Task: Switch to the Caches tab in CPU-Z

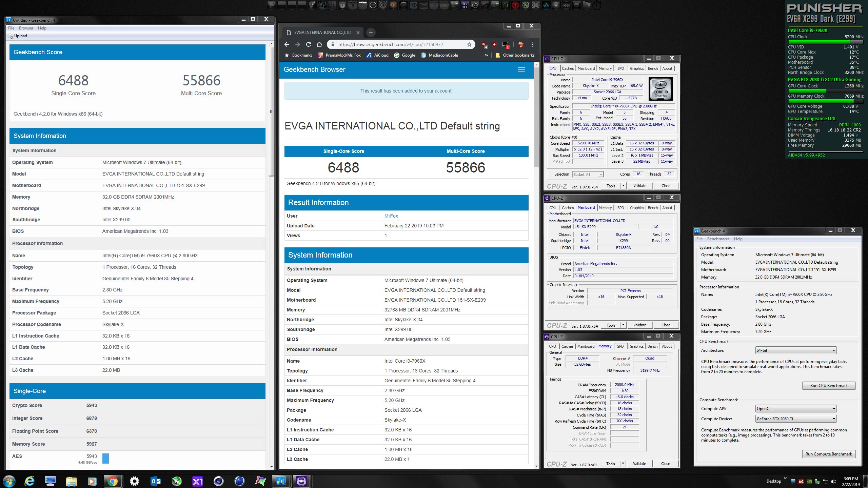Action: coord(568,68)
